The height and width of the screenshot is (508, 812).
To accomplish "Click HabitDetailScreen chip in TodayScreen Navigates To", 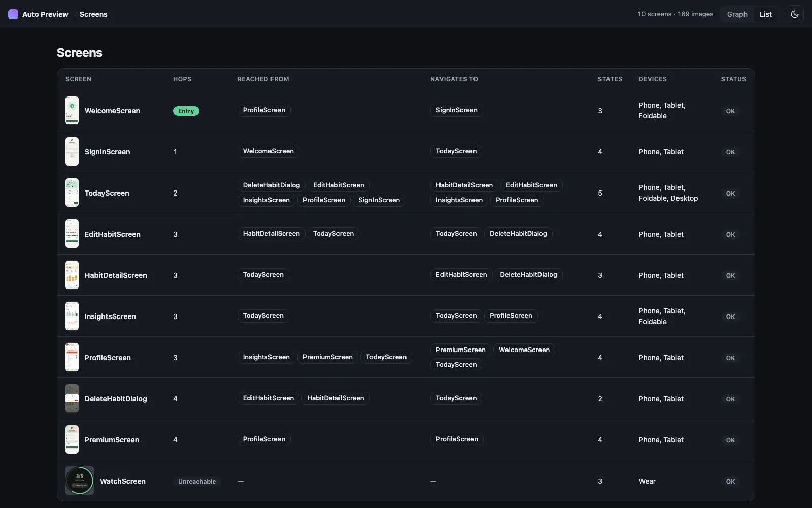I will coord(464,185).
